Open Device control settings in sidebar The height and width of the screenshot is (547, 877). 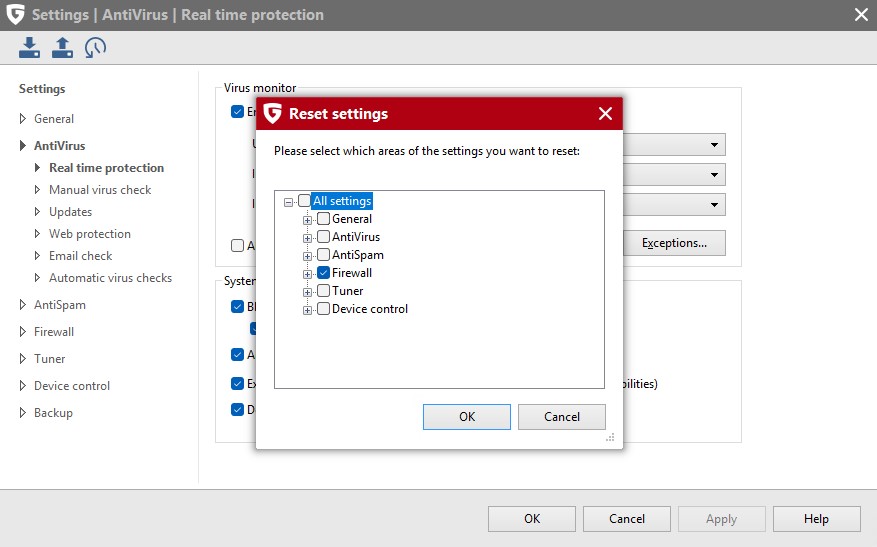coord(72,386)
